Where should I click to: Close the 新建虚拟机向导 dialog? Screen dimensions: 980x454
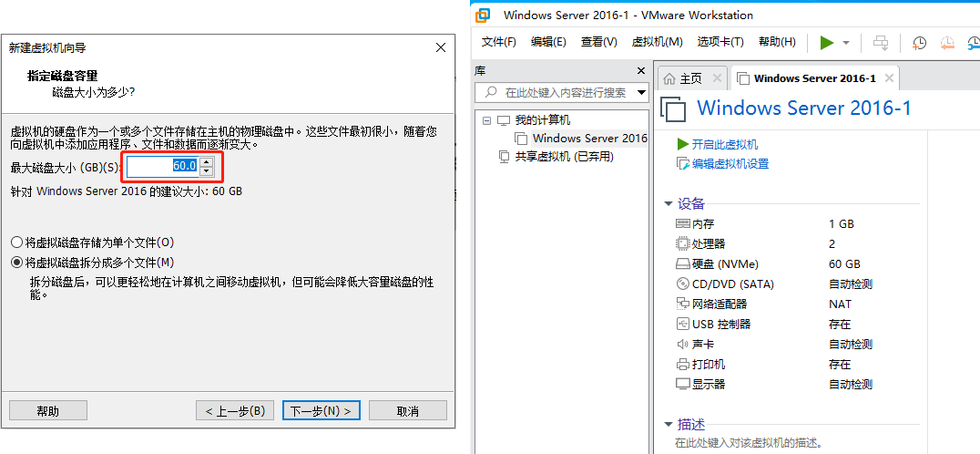click(x=441, y=47)
